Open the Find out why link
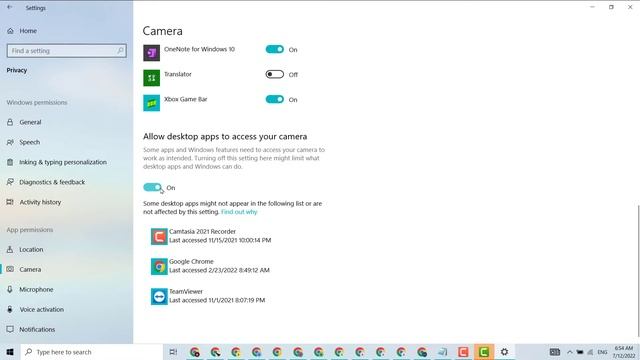The image size is (640, 360). pos(239,212)
